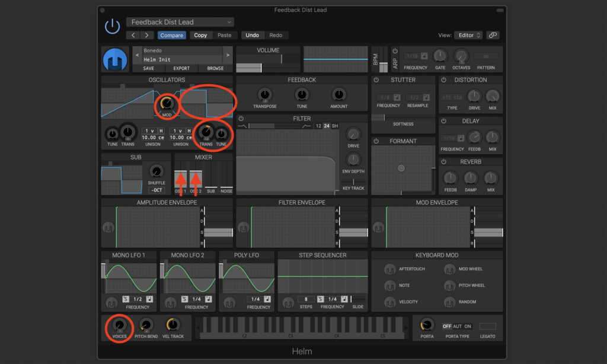607x364 pixels.
Task: Open the View Editor dropdown
Action: tap(468, 35)
